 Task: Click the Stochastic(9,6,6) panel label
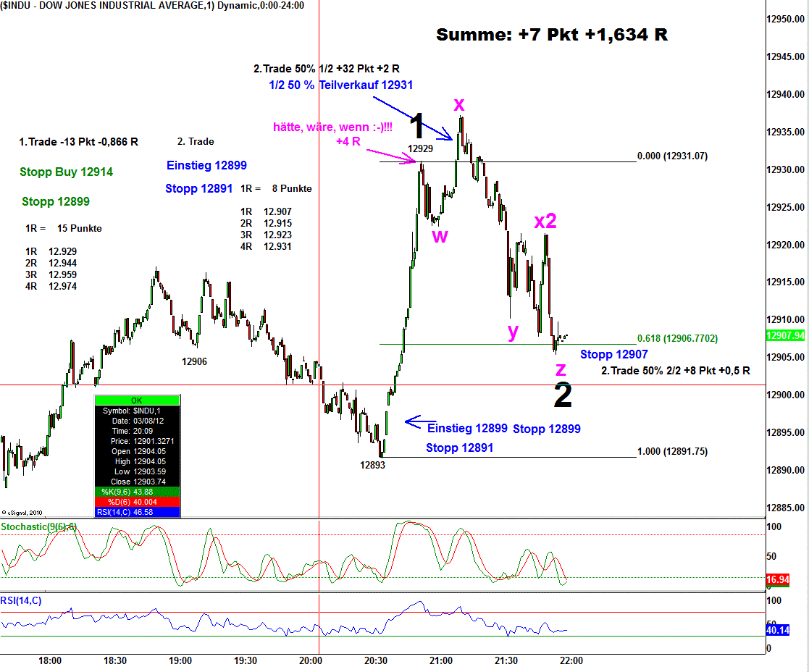(x=39, y=526)
